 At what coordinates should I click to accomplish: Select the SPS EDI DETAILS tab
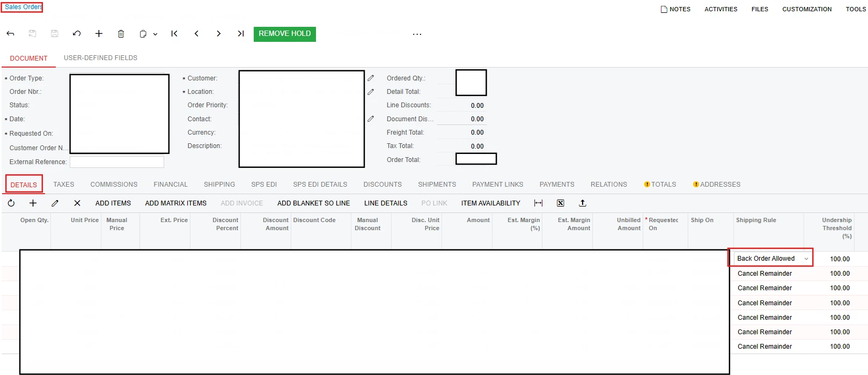320,185
